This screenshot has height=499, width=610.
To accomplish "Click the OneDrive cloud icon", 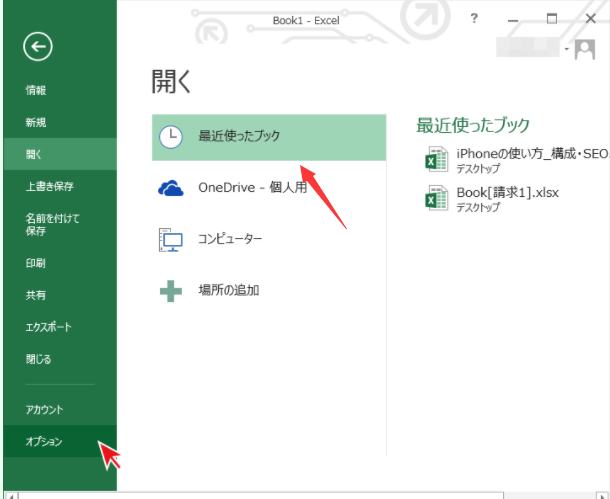I will point(171,188).
